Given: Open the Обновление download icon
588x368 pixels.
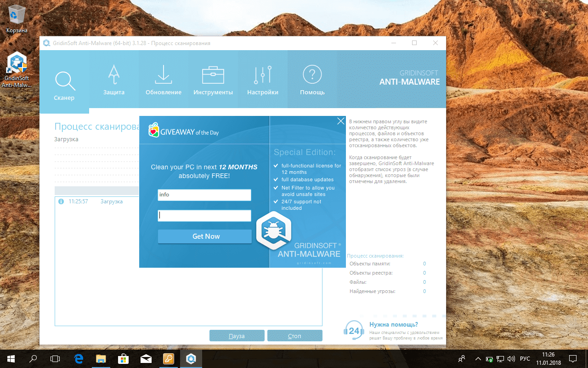Looking at the screenshot, I should (163, 75).
